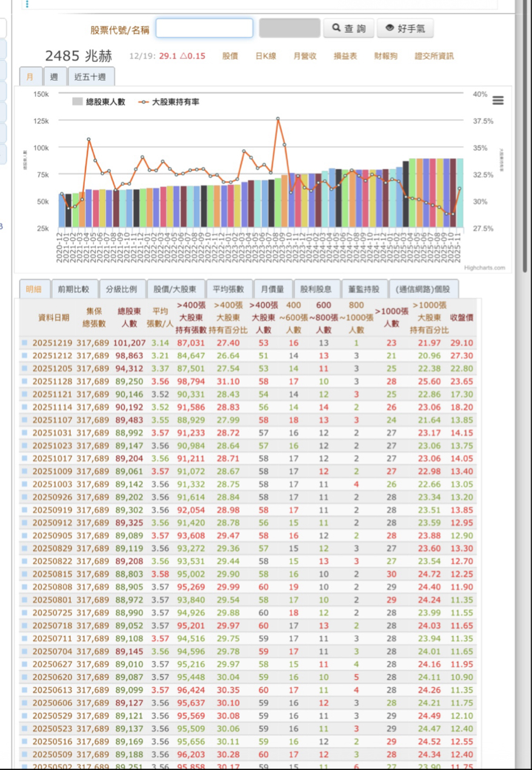
Task: Click blue square icon beside 20251219 row
Action: point(25,343)
